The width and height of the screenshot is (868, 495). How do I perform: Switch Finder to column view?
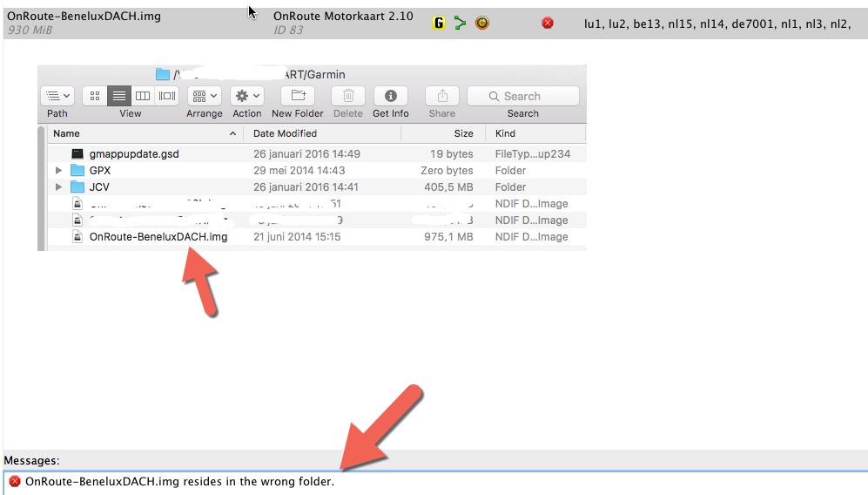coord(143,96)
